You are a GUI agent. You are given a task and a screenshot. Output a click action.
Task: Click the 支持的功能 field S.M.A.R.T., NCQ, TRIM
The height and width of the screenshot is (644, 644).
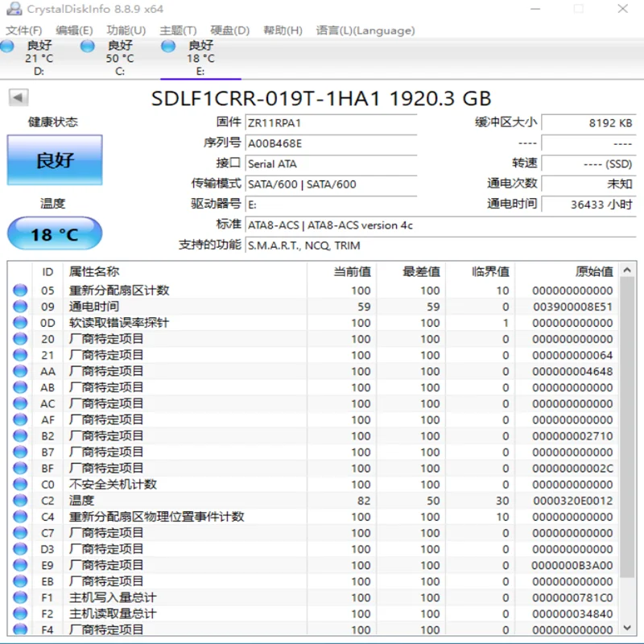(440, 246)
